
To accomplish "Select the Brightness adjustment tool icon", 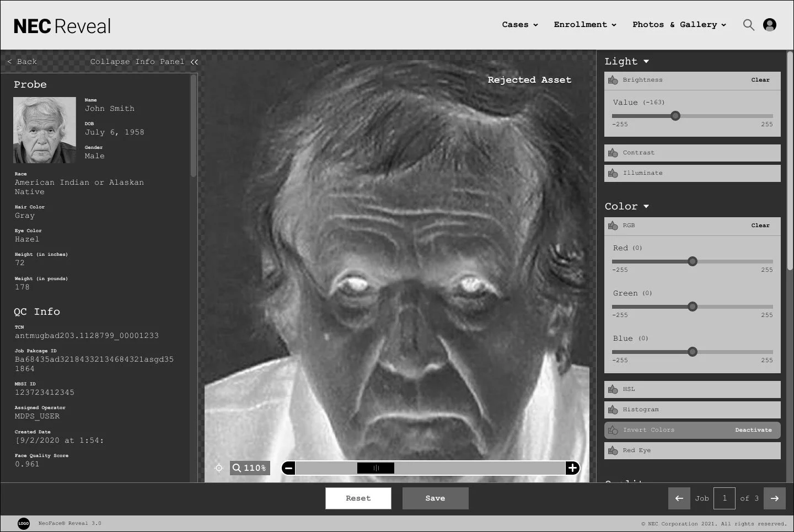I will click(x=613, y=80).
